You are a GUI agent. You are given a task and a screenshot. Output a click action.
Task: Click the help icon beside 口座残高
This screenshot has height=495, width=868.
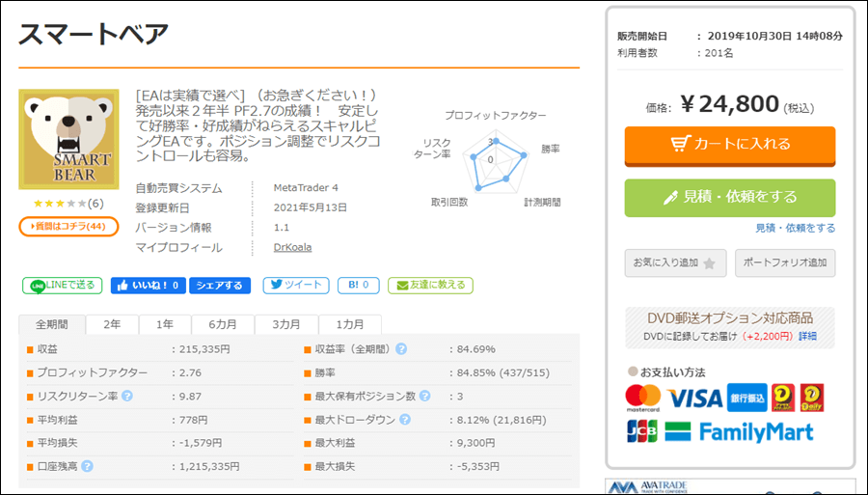click(87, 467)
